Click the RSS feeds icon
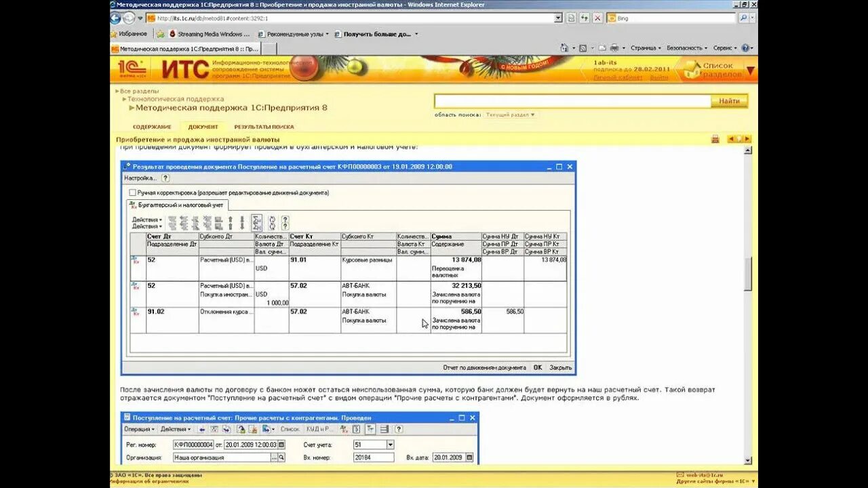Screen dimensions: 868x488 [x=583, y=48]
